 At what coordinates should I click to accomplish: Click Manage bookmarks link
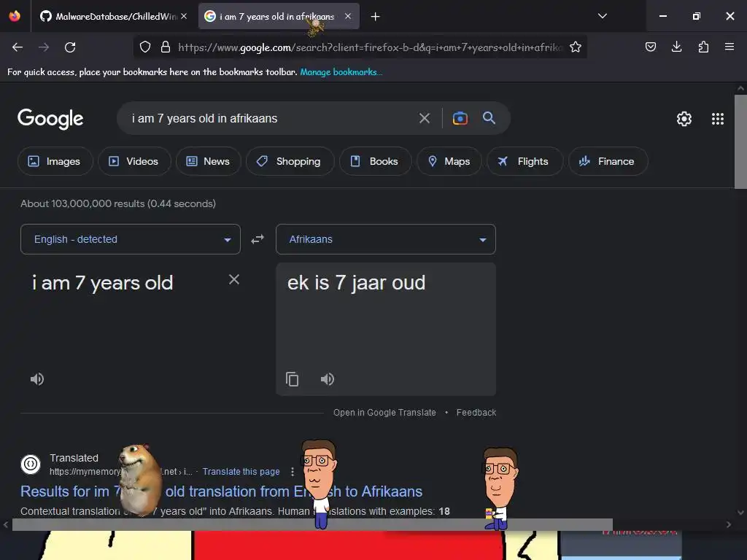coord(341,72)
